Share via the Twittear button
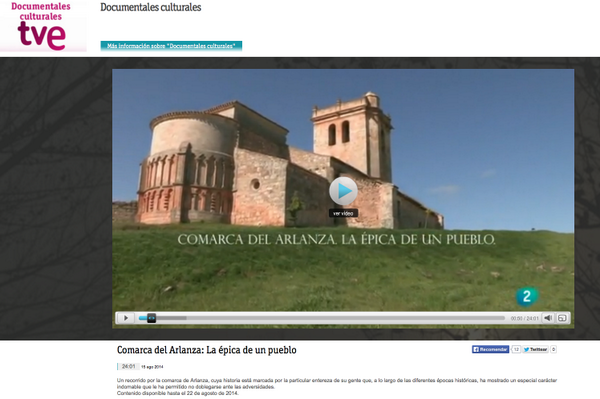The image size is (600, 399). 536,349
